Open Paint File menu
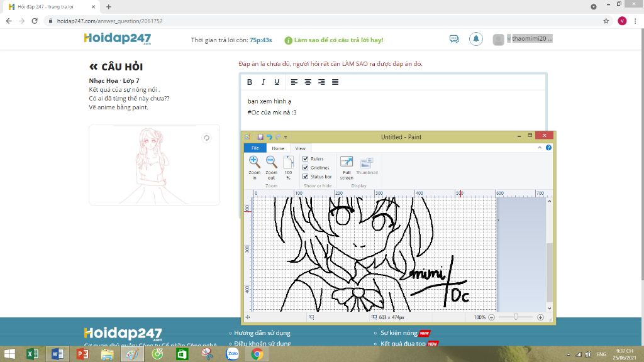 point(255,148)
